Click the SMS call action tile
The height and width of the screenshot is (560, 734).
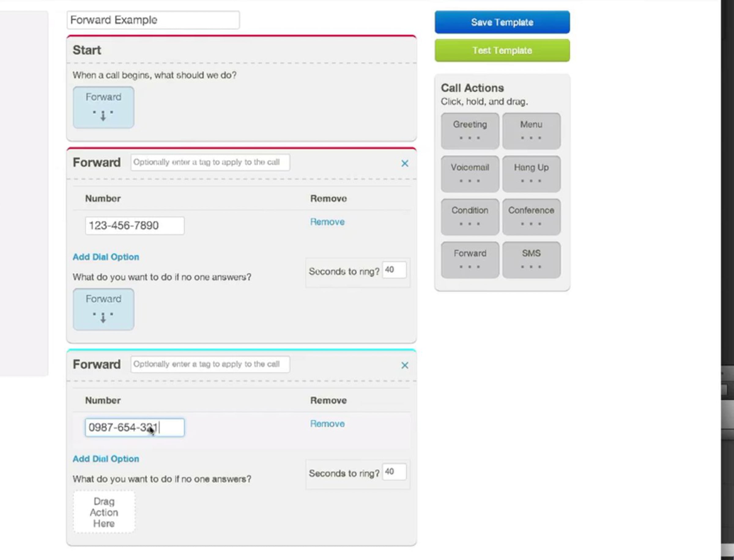coord(531,260)
